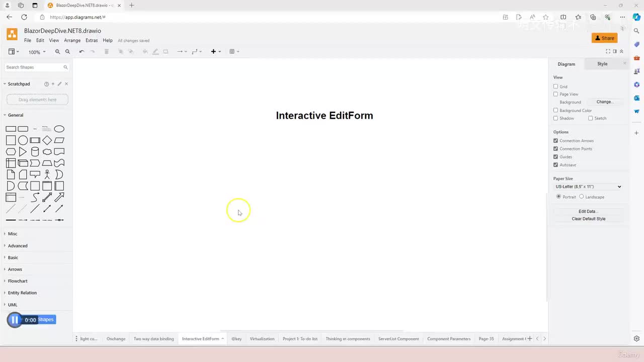Select the circle shape
This screenshot has width=644, height=362.
23,140
